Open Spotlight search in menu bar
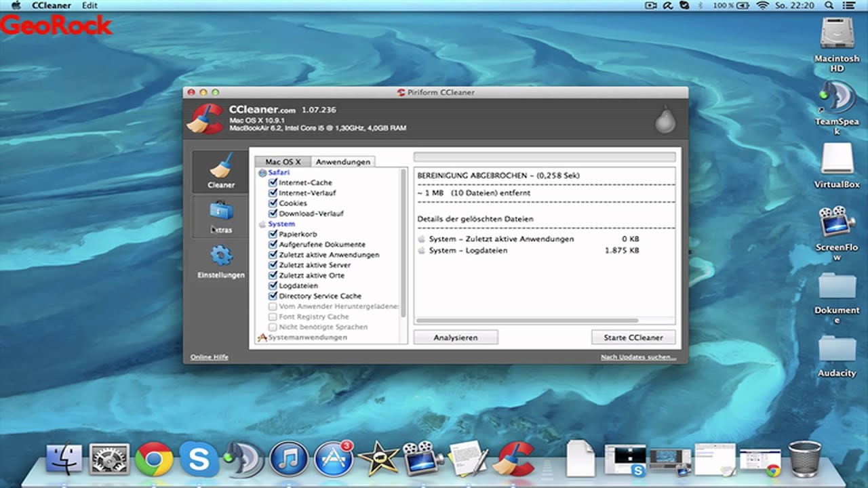This screenshot has width=868, height=488. (829, 5)
